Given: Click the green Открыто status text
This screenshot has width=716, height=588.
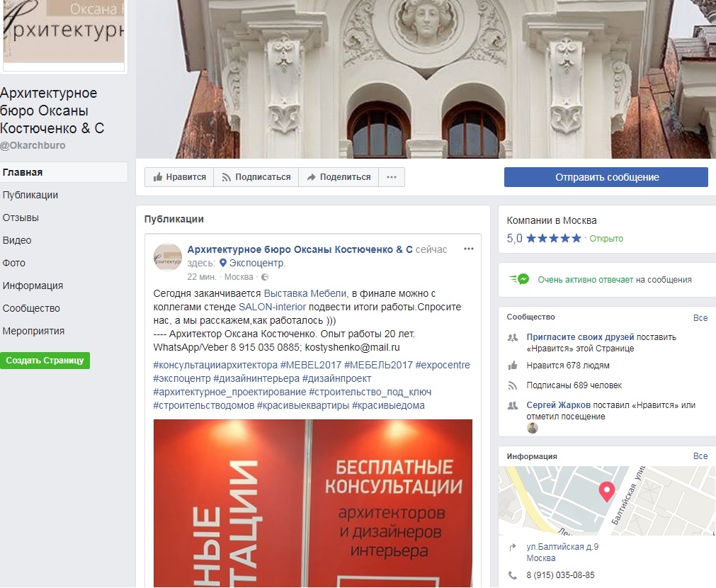Looking at the screenshot, I should [606, 239].
